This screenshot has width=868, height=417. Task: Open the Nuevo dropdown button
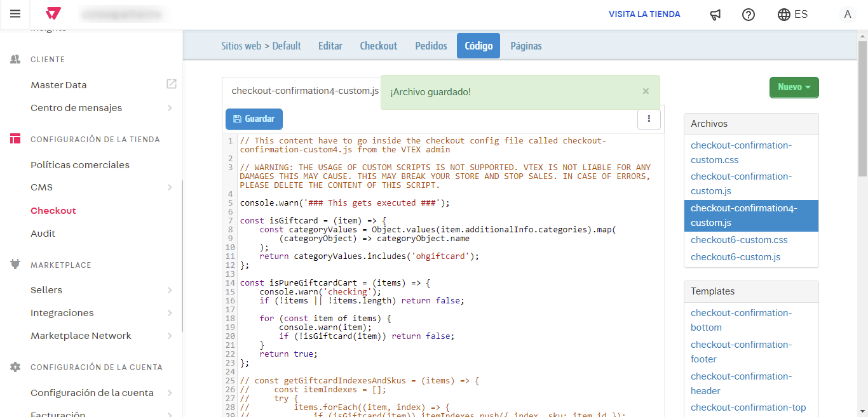coord(794,88)
